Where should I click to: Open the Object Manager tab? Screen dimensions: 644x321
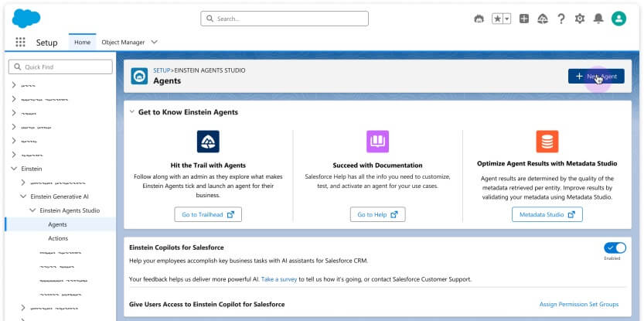click(x=123, y=43)
